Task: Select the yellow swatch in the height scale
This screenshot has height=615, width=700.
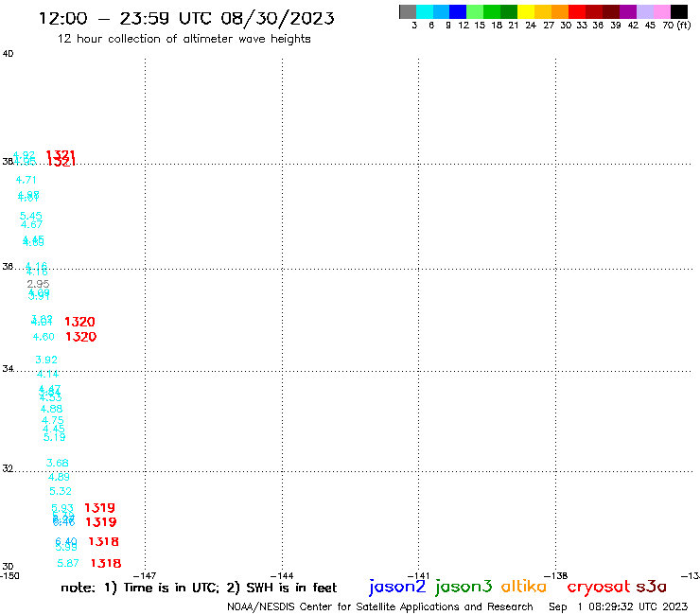Action: [x=526, y=11]
